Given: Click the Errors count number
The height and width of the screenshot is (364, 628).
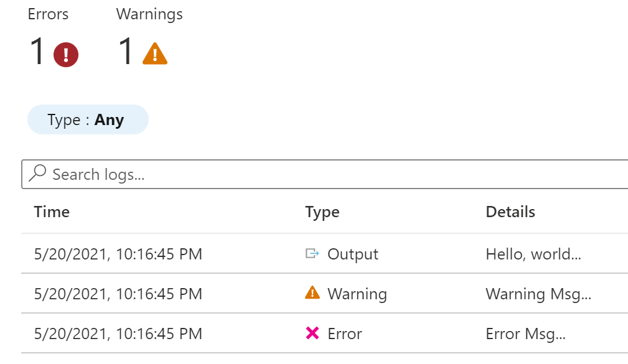Looking at the screenshot, I should [x=37, y=52].
